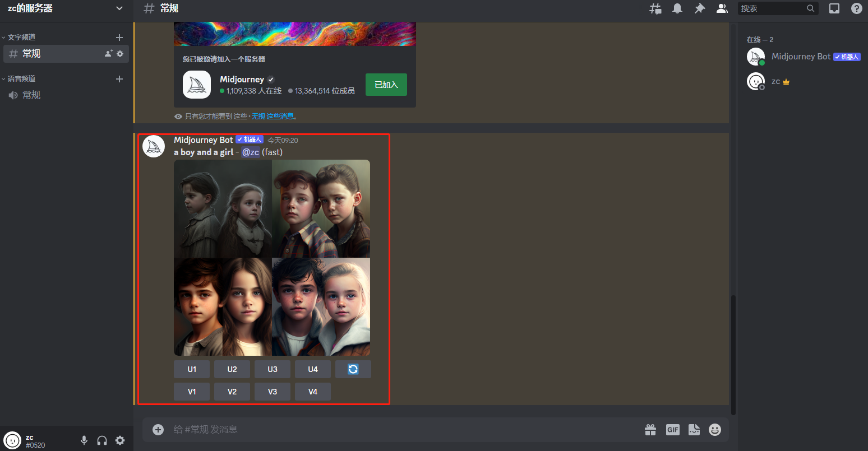Collapse the 语音频道 category
The image size is (868, 451).
coord(21,78)
